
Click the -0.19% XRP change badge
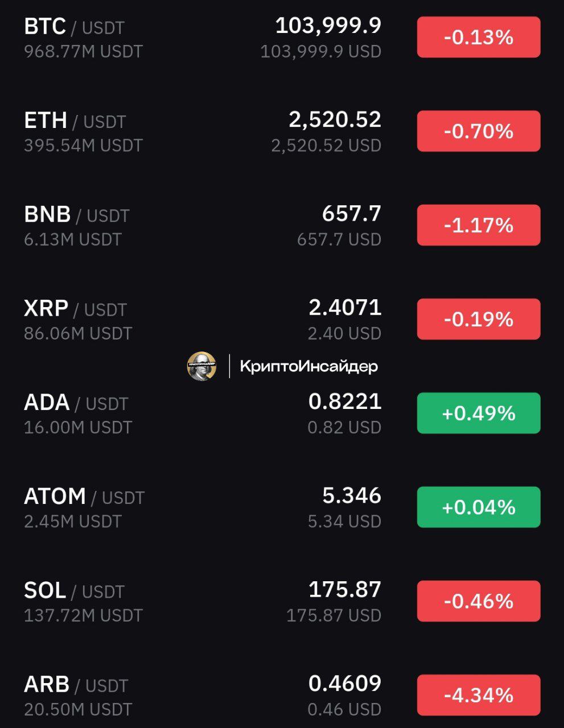[x=479, y=319]
